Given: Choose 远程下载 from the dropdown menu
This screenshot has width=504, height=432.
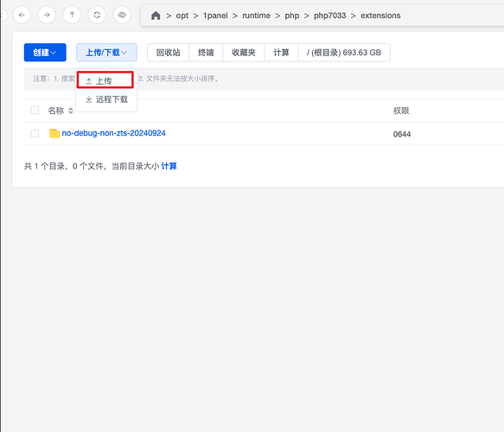Looking at the screenshot, I should point(106,99).
